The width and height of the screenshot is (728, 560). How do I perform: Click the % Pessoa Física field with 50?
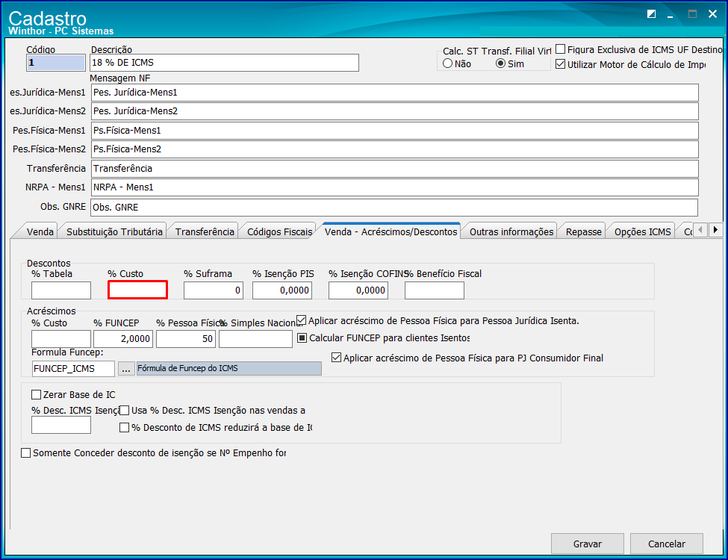coord(186,339)
